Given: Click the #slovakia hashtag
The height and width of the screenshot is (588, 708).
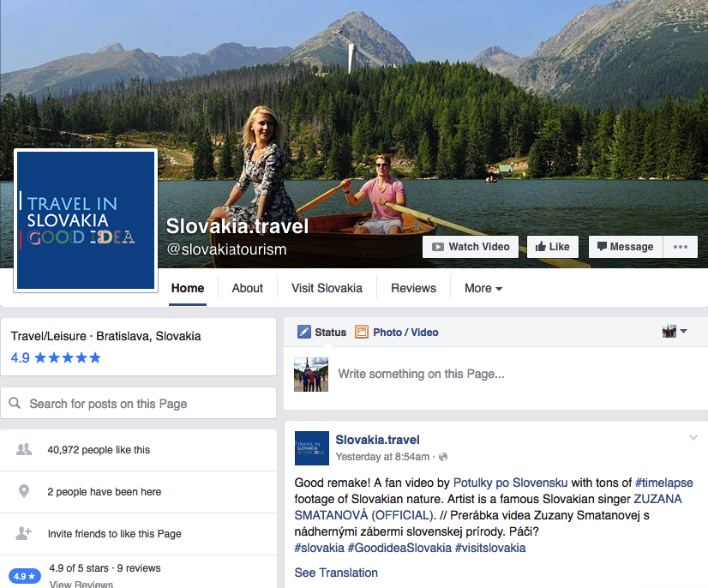Looking at the screenshot, I should coord(319,548).
